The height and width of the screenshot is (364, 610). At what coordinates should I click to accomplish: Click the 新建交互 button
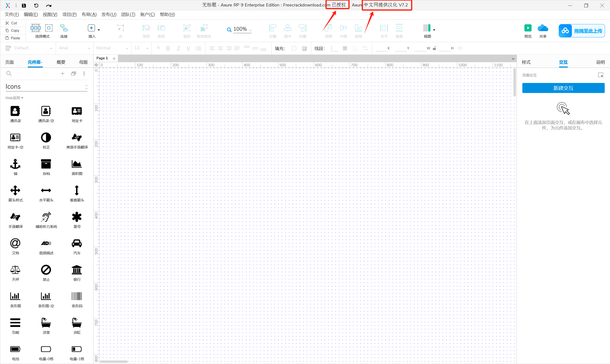(563, 88)
